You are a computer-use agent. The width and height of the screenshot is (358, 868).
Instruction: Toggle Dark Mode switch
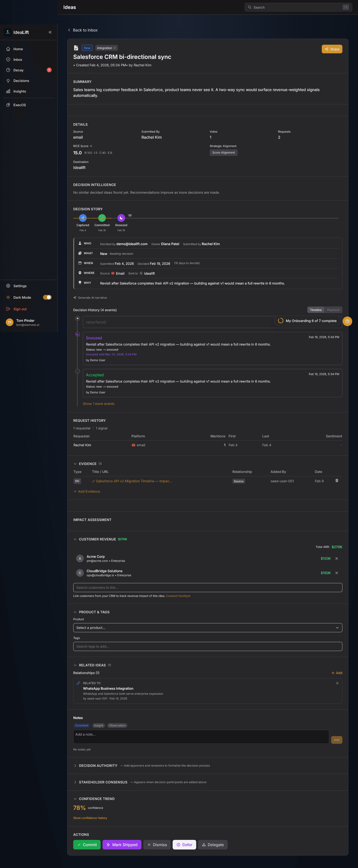click(x=47, y=297)
